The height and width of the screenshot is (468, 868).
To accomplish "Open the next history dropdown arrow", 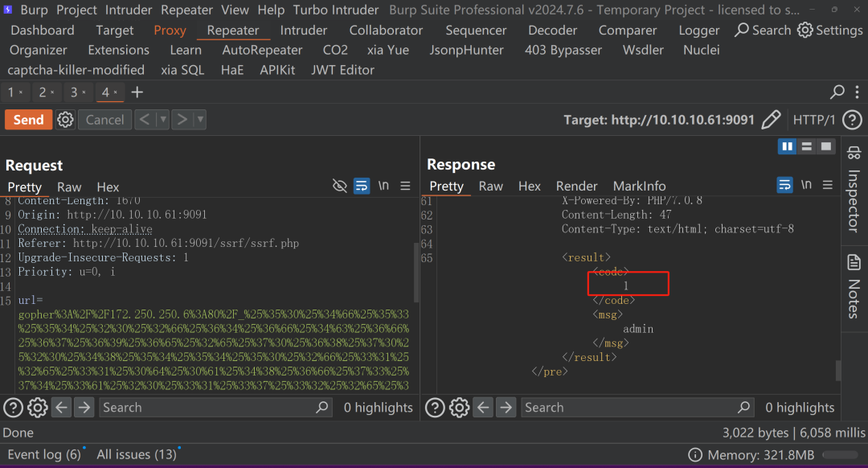I will click(x=200, y=120).
